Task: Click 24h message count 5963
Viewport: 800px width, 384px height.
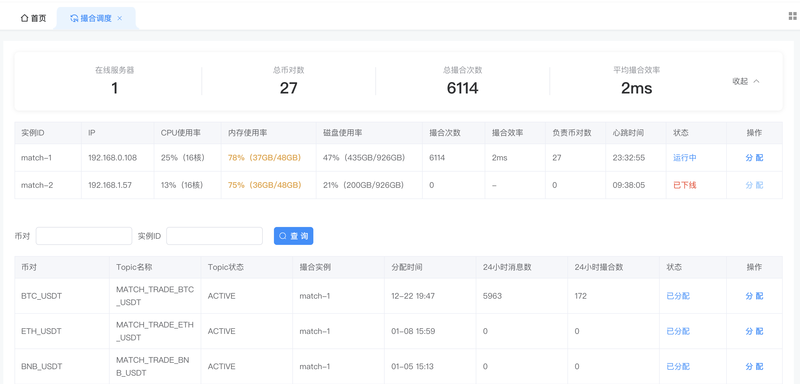Action: (492, 296)
